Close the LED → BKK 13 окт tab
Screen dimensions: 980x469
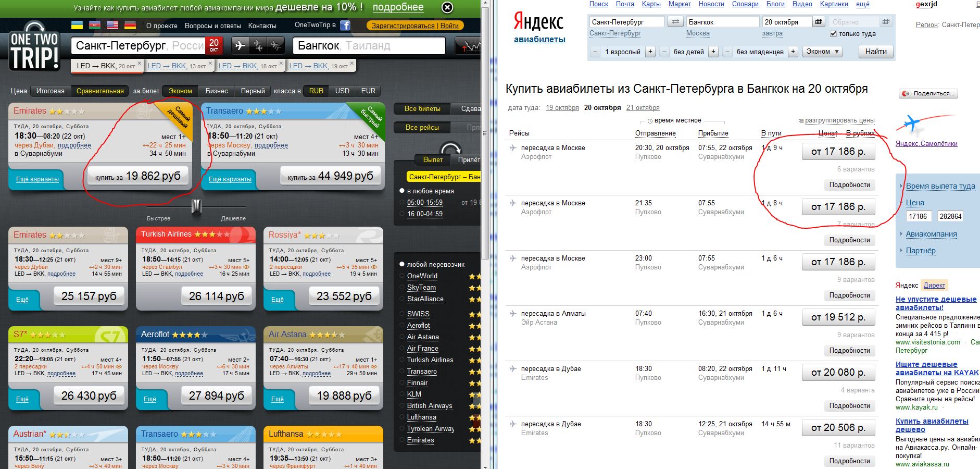[x=210, y=64]
